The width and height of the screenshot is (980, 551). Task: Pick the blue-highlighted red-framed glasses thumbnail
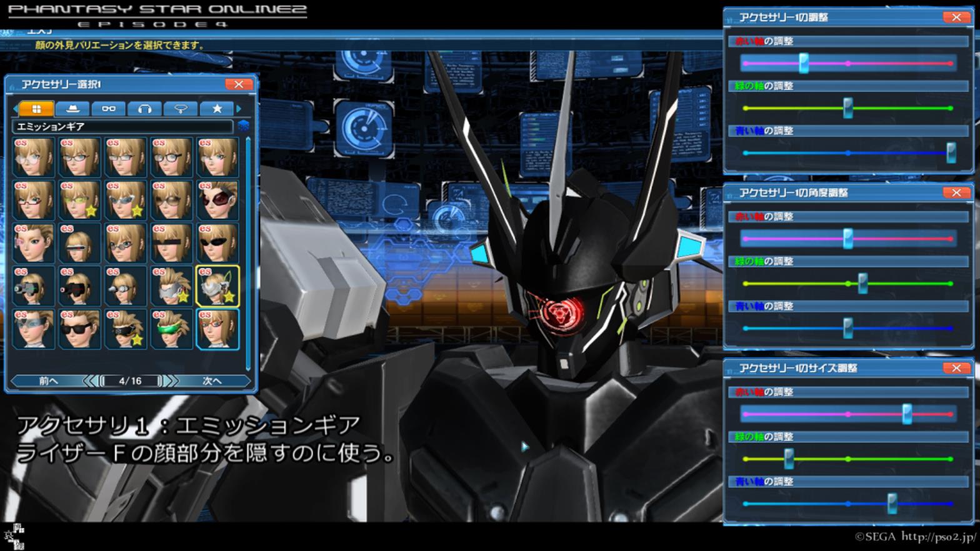[217, 329]
